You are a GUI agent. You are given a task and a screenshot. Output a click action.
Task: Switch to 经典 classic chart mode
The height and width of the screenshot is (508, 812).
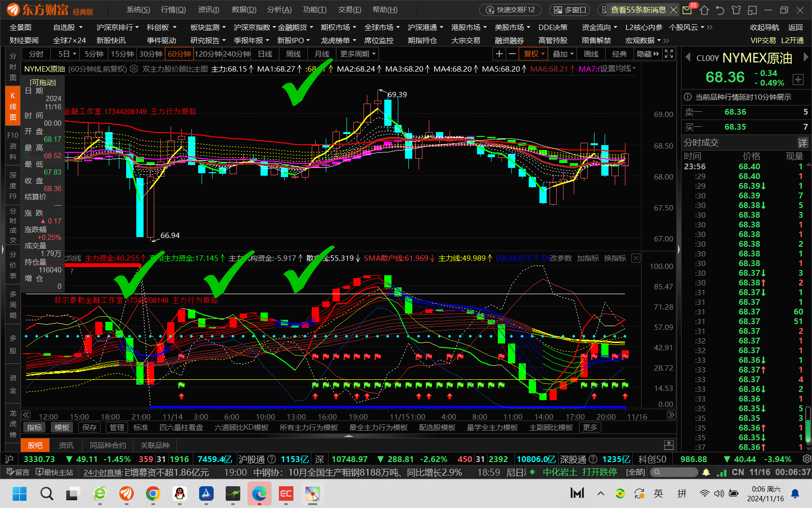[619, 54]
